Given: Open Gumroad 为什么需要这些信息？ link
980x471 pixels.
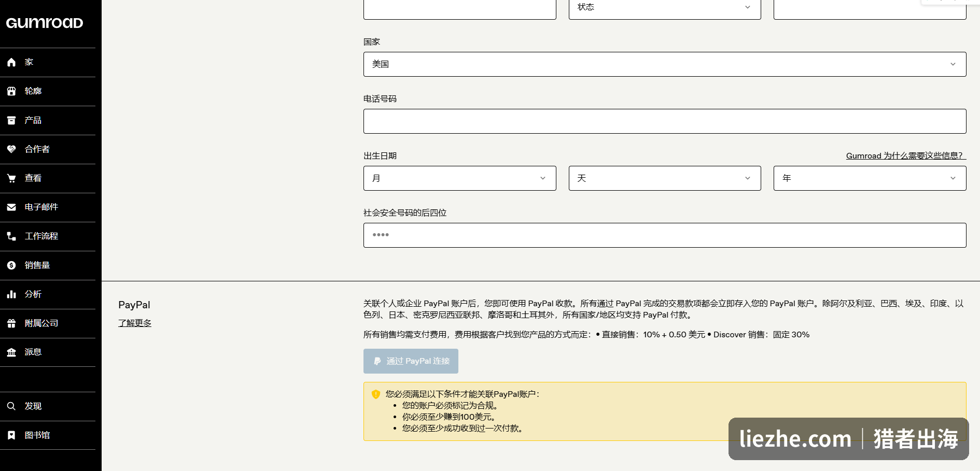Looking at the screenshot, I should 906,155.
